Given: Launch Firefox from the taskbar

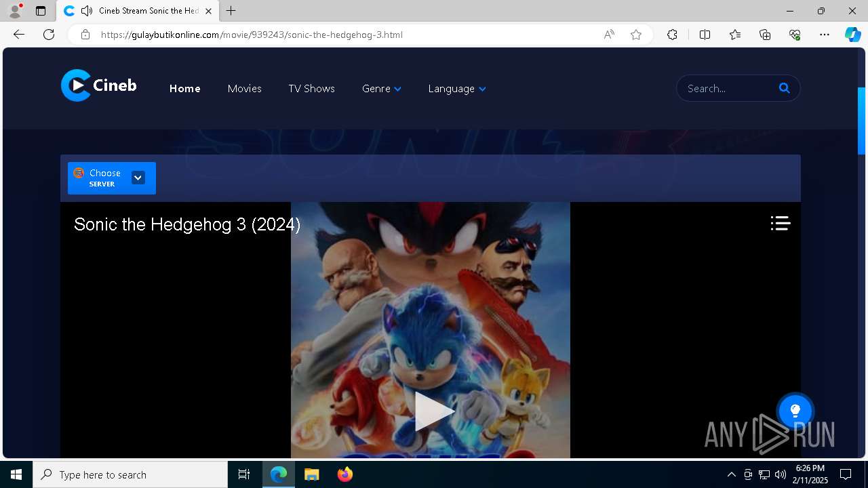Looking at the screenshot, I should (x=344, y=474).
